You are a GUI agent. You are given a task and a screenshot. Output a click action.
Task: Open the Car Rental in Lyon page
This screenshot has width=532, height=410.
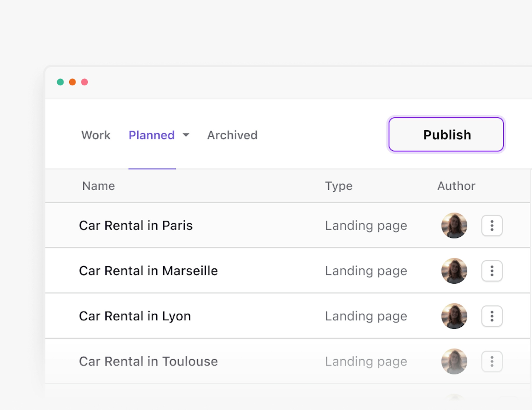[135, 316]
